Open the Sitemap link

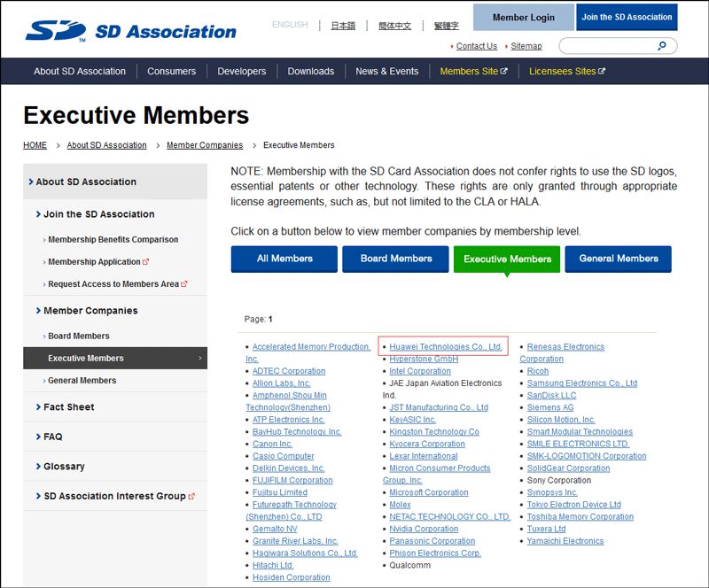[x=526, y=46]
